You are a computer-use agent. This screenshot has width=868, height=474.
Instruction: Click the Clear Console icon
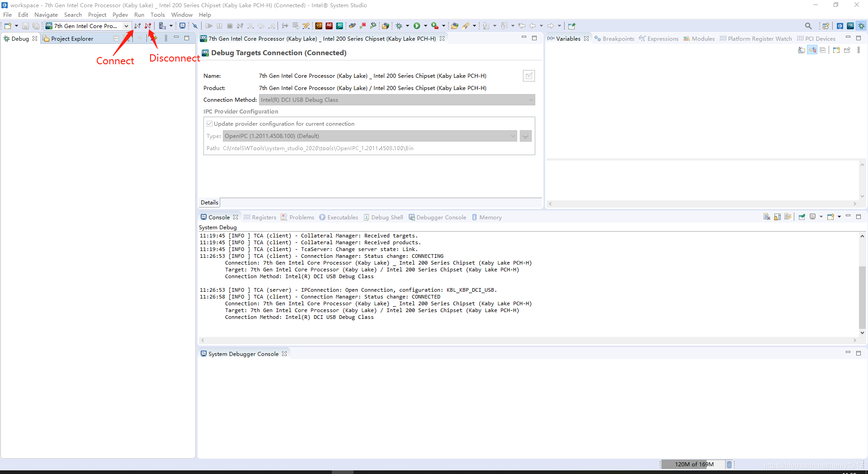click(767, 217)
